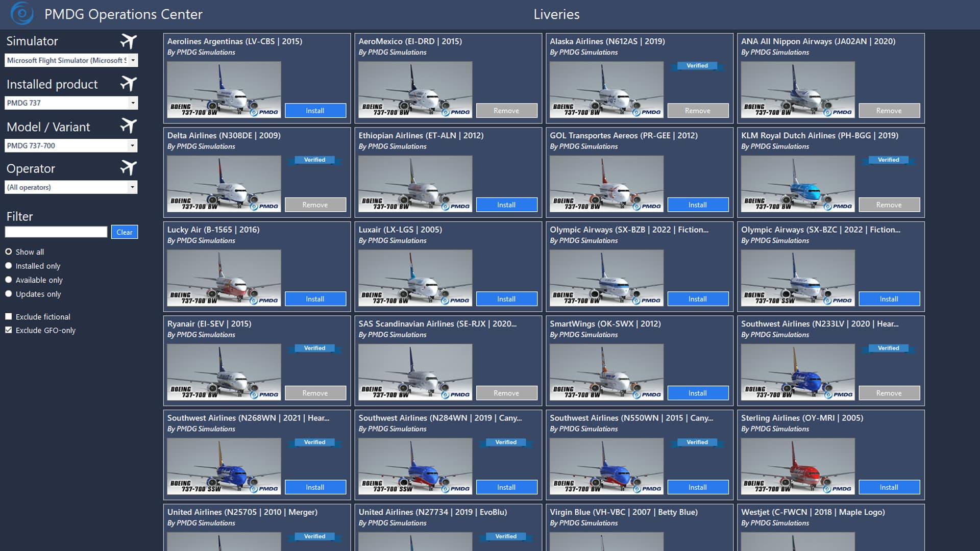980x551 pixels.
Task: Click the airplane icon beside Installed product
Action: coord(129,84)
